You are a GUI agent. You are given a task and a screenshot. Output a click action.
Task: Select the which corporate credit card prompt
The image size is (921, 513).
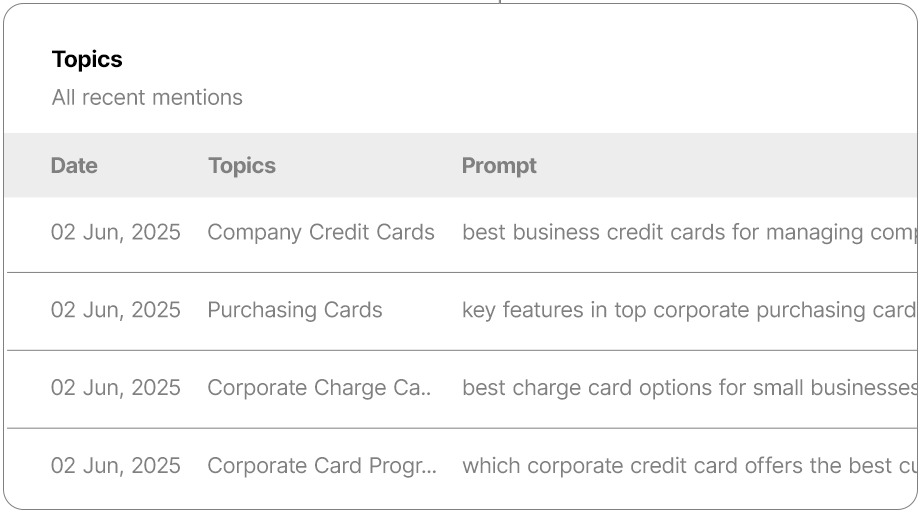[688, 467]
